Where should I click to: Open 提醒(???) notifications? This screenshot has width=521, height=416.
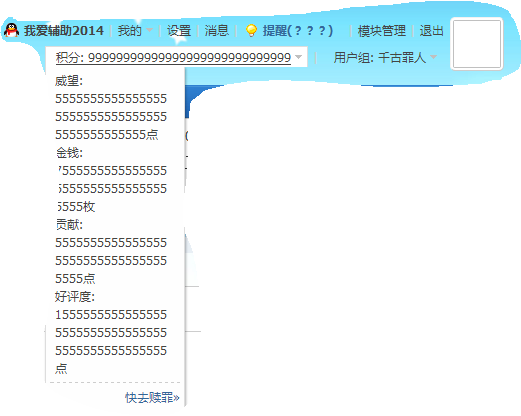click(x=298, y=31)
